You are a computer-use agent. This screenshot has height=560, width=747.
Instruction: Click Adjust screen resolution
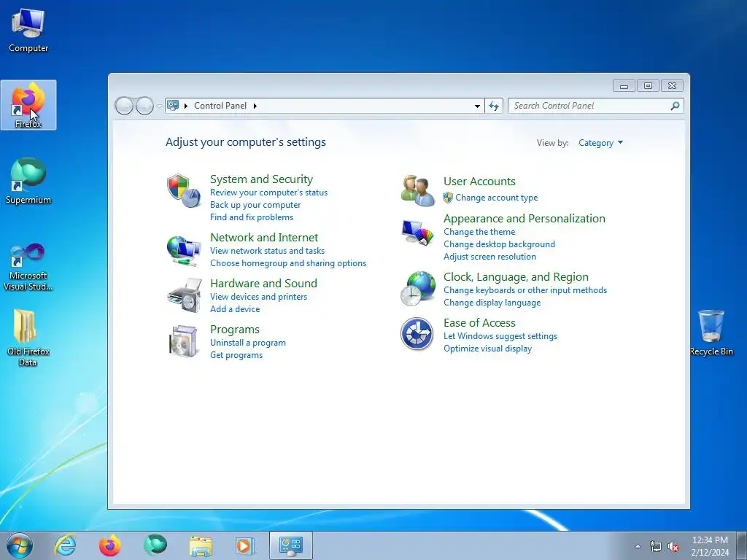point(489,257)
